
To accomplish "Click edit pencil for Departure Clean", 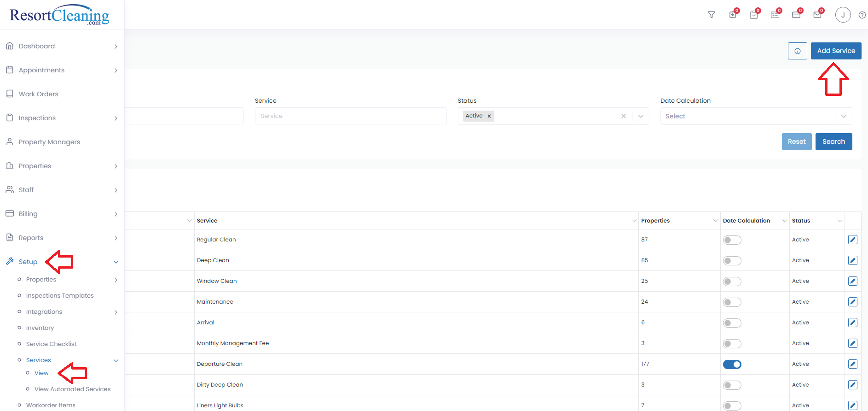I will [x=852, y=364].
